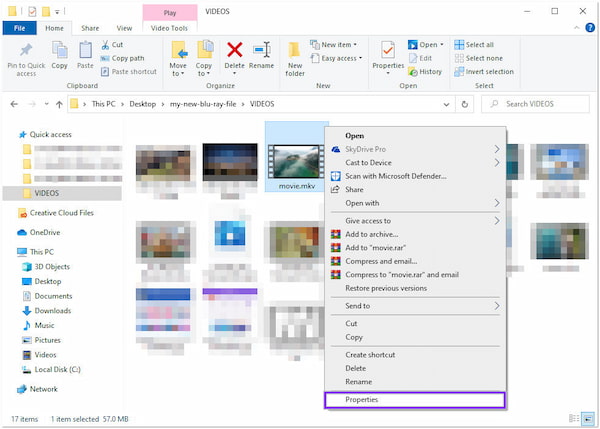Click the Cut scissors command
Image resolution: width=600 pixels, height=429 pixels.
pyautogui.click(x=112, y=45)
